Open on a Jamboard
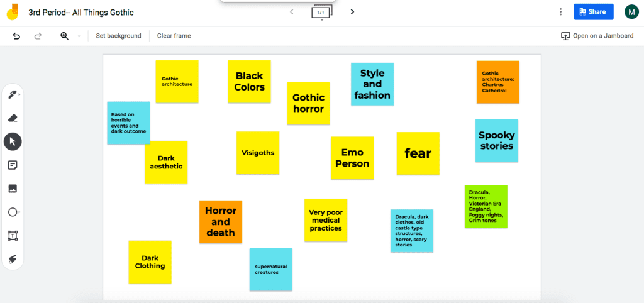Screen dimensions: 644x303 [597, 36]
